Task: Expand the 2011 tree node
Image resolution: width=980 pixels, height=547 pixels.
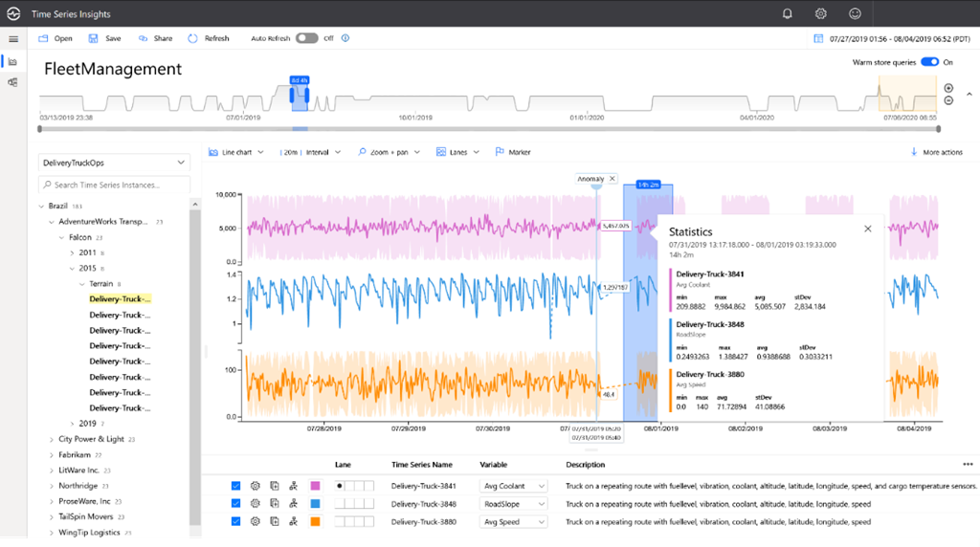Action: point(72,252)
